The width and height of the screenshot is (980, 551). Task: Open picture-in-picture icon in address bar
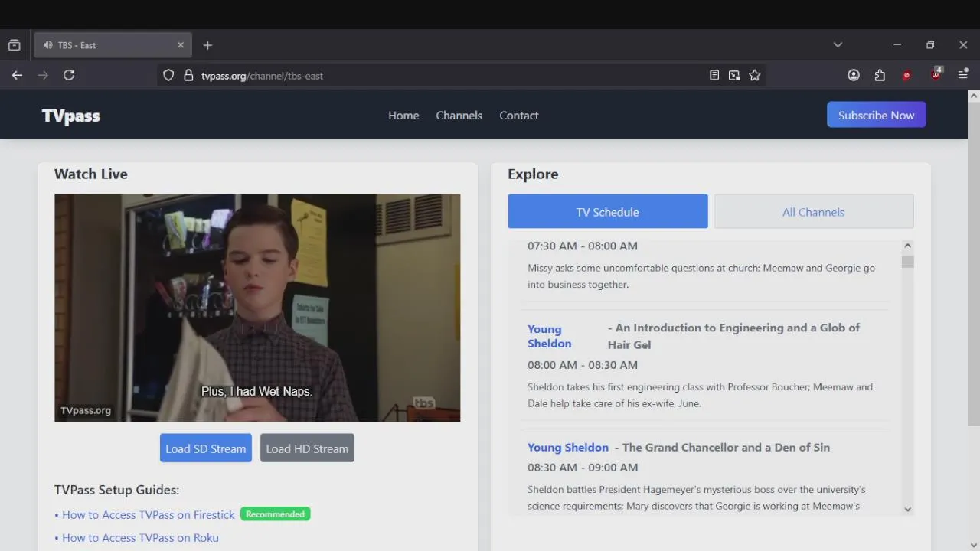click(x=734, y=75)
